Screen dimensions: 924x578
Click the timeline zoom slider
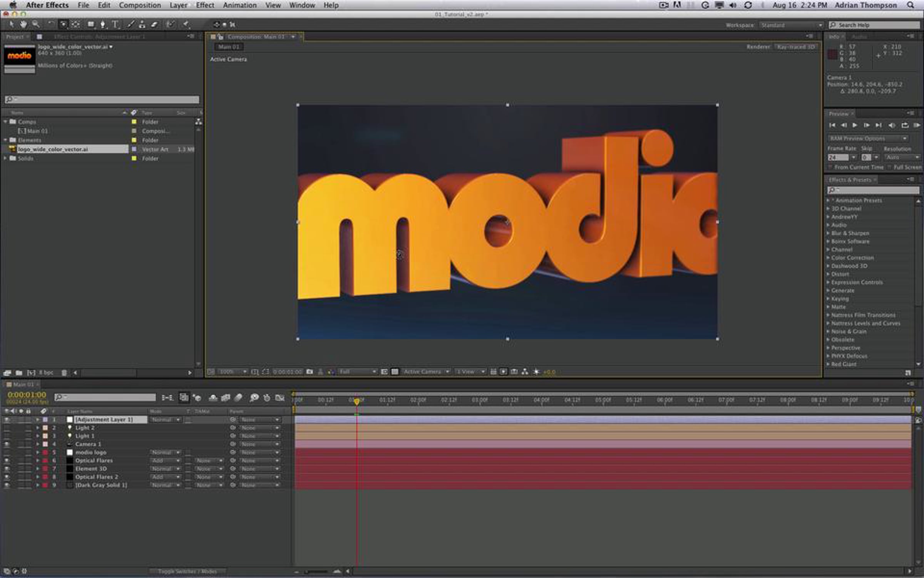[x=316, y=571]
